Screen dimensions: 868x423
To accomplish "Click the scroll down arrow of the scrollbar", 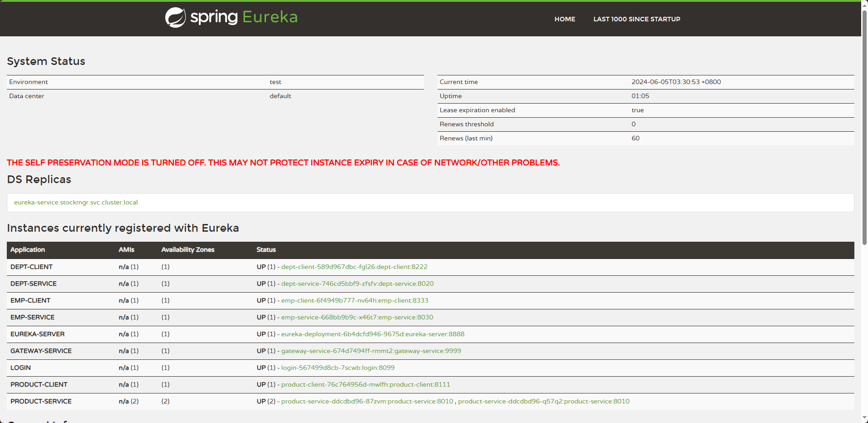I will pos(864,419).
